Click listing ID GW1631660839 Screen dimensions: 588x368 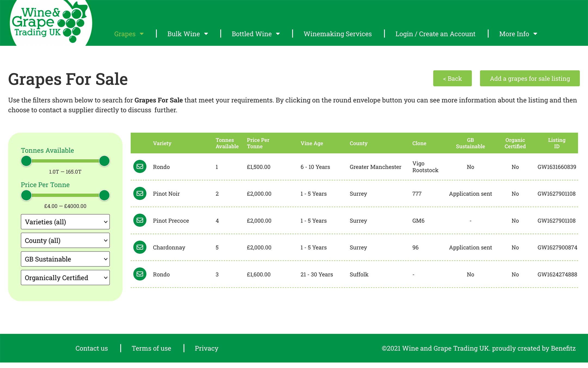557,167
